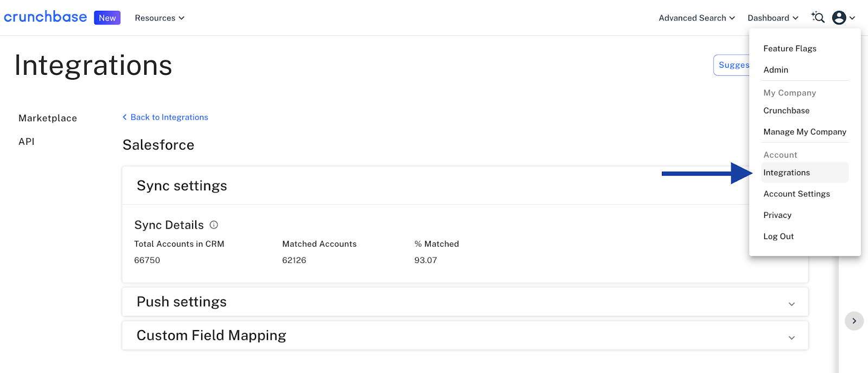
Task: Select Feature Flags menu item
Action: point(789,48)
